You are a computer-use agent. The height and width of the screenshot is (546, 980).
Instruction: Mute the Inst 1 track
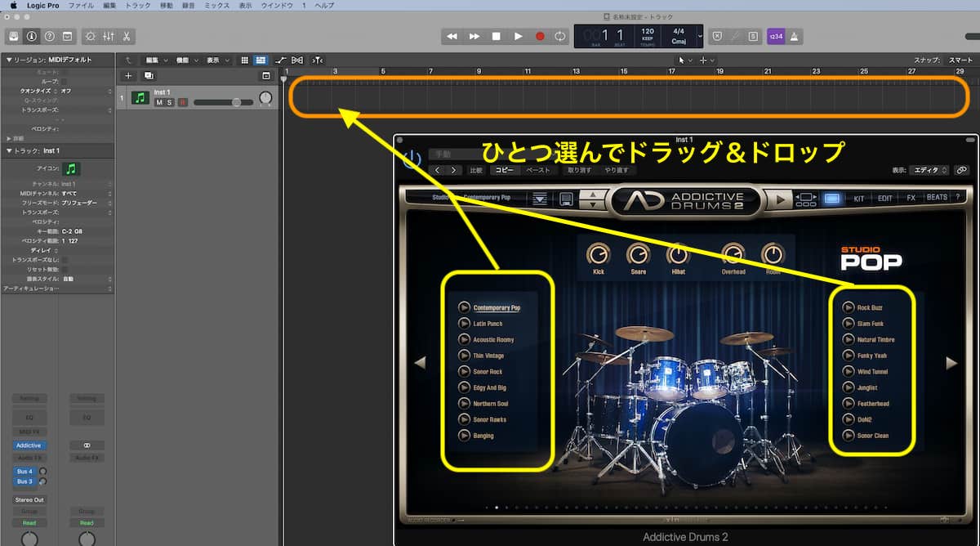tap(159, 102)
